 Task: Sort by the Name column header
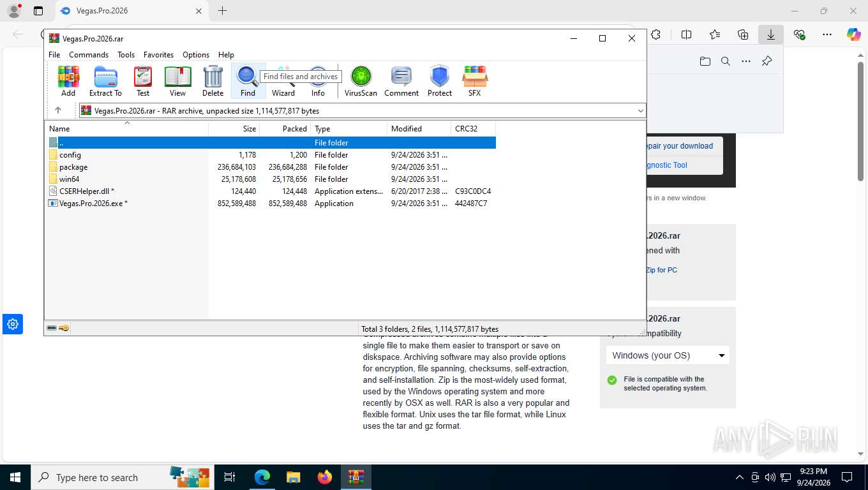coord(126,128)
